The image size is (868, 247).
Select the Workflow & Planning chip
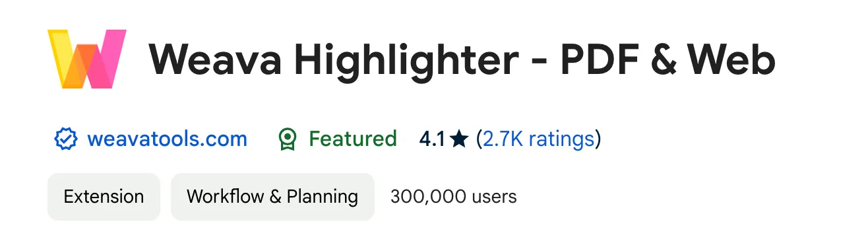[272, 197]
